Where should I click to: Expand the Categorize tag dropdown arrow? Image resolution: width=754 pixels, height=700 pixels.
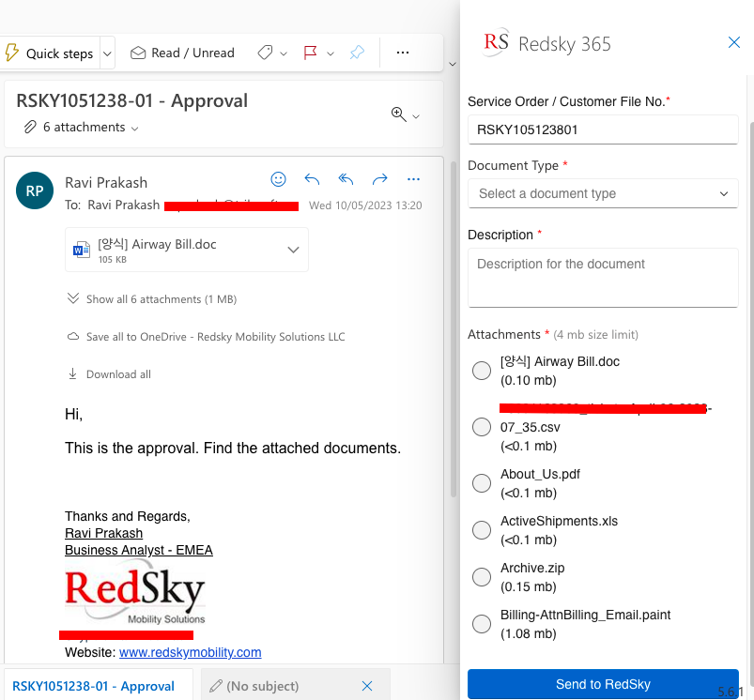[x=284, y=53]
